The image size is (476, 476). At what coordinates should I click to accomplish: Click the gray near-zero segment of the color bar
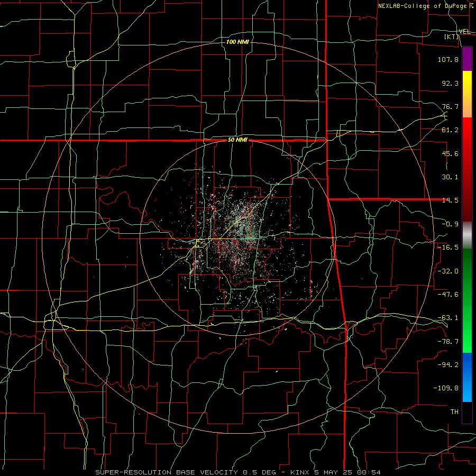pyautogui.click(x=467, y=235)
